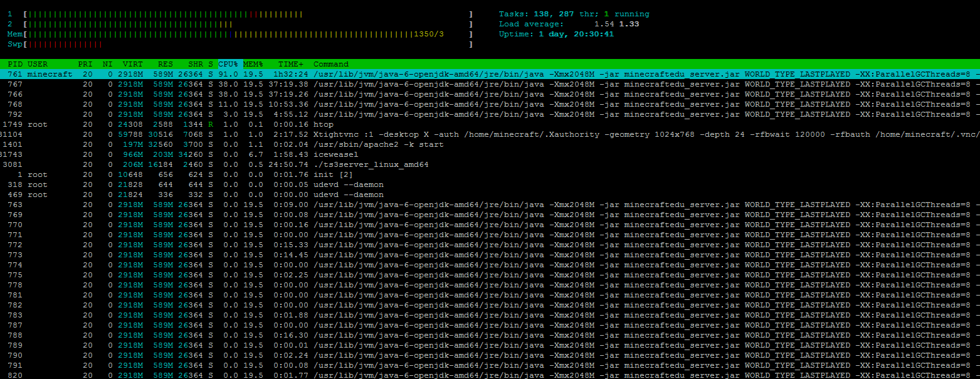
Task: Select the java thread row PID 783
Action: click(490, 315)
